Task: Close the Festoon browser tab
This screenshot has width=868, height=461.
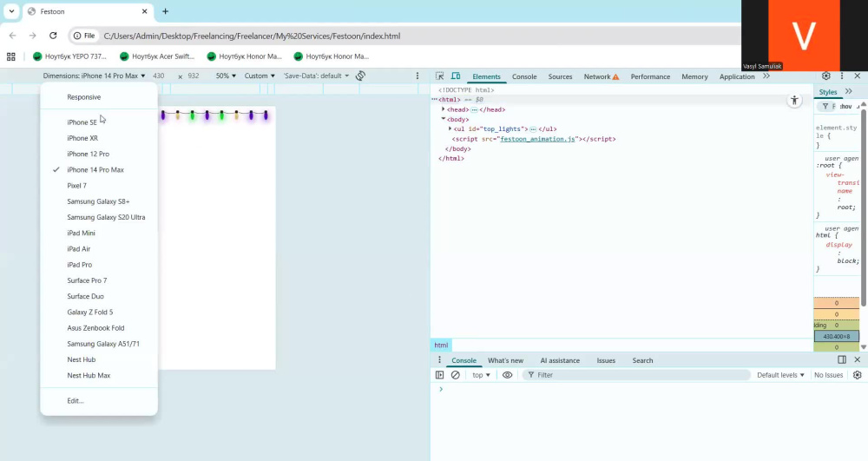Action: coord(144,11)
